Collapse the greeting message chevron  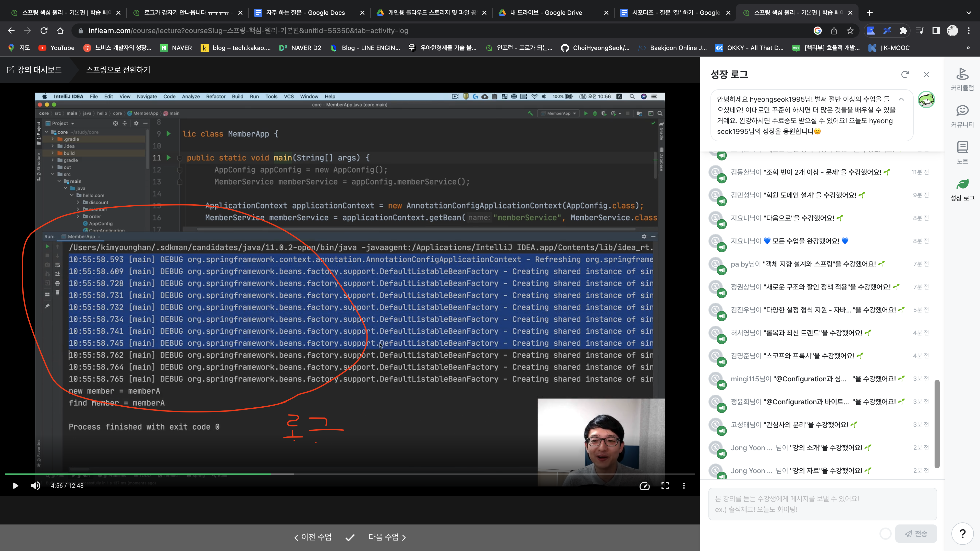[x=901, y=99]
